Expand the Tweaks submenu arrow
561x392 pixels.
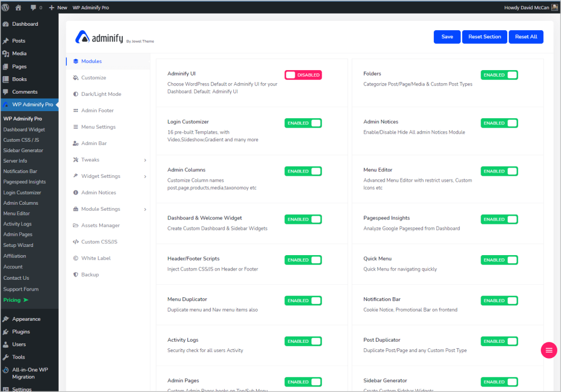(x=145, y=160)
